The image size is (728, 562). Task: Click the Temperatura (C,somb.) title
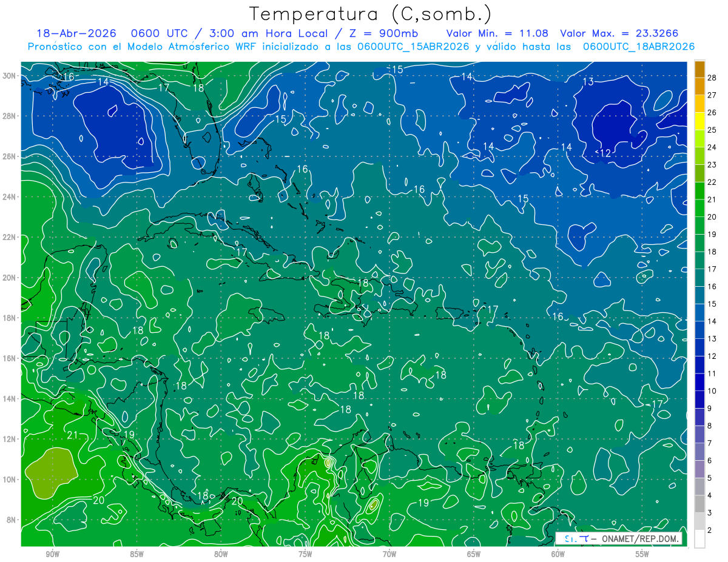[371, 13]
